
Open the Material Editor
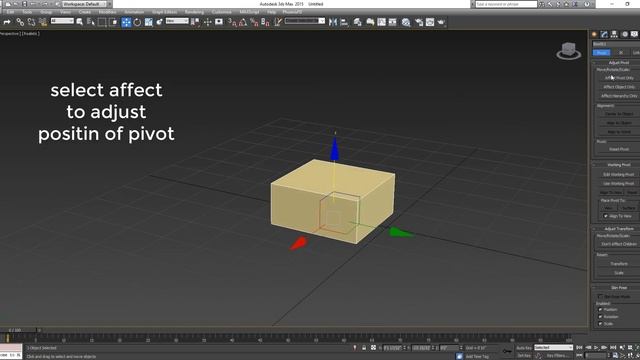[406, 22]
